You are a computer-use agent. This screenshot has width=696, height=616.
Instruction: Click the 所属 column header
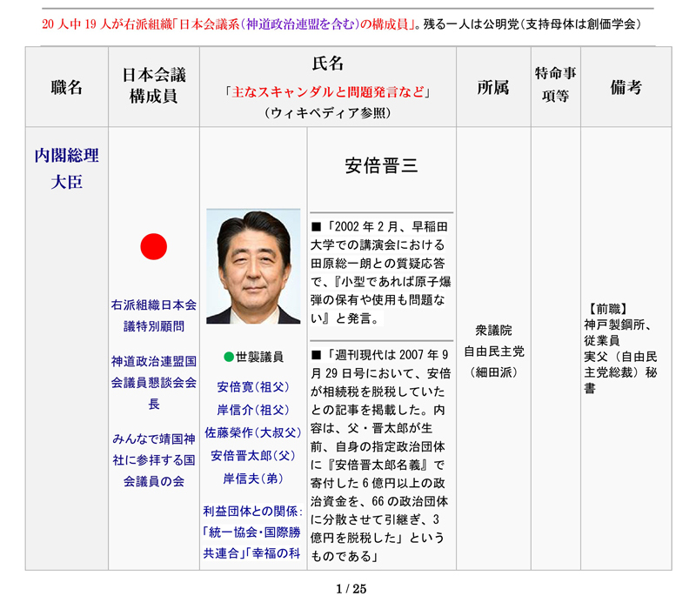492,87
